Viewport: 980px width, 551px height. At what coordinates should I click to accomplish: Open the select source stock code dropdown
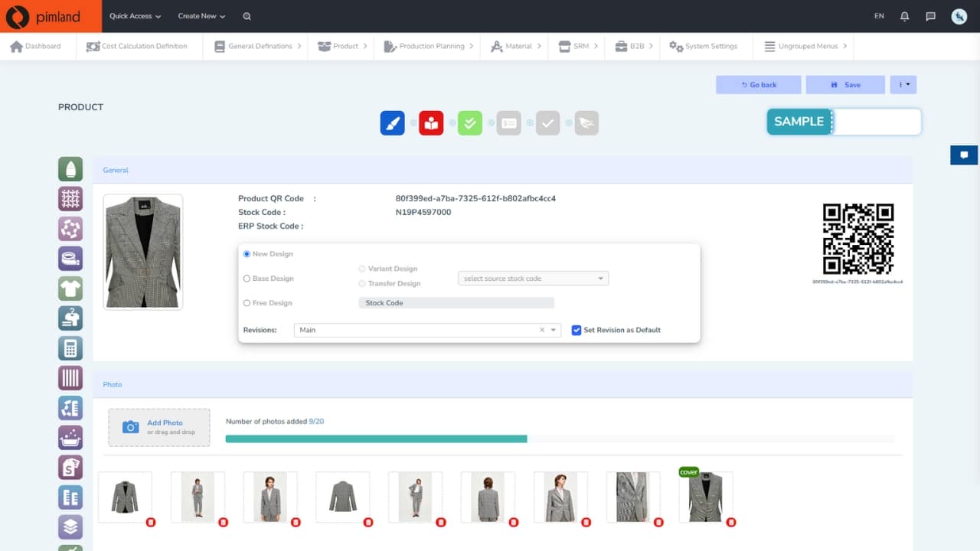[x=533, y=279]
